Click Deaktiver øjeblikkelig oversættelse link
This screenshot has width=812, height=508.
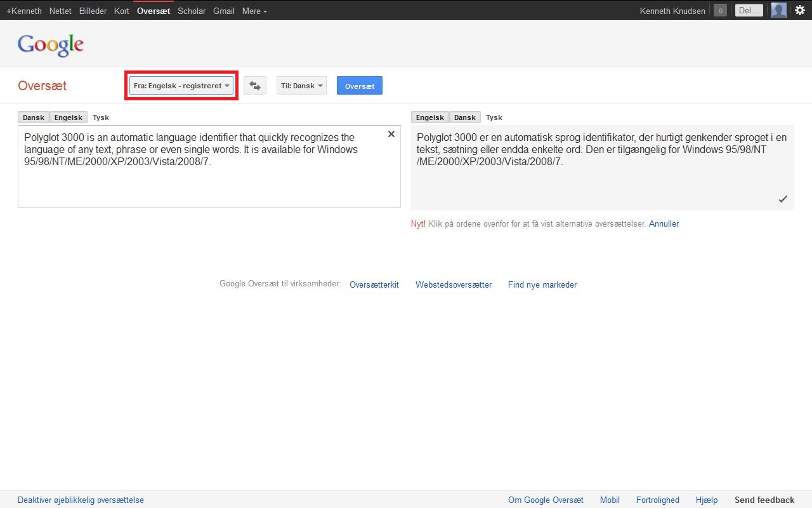coord(81,500)
